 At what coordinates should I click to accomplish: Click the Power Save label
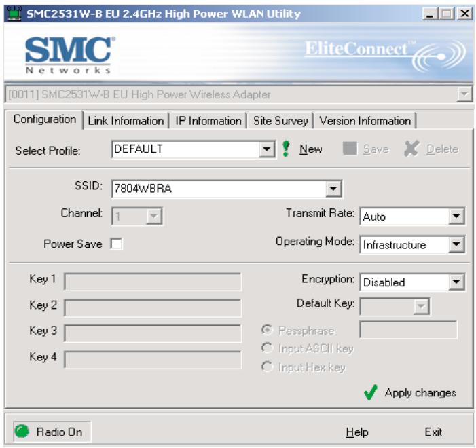73,244
